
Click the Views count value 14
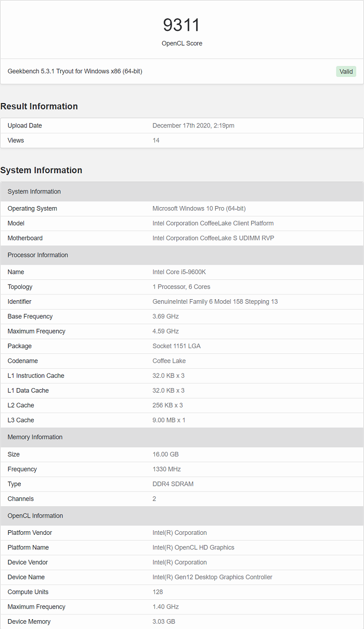coord(156,140)
